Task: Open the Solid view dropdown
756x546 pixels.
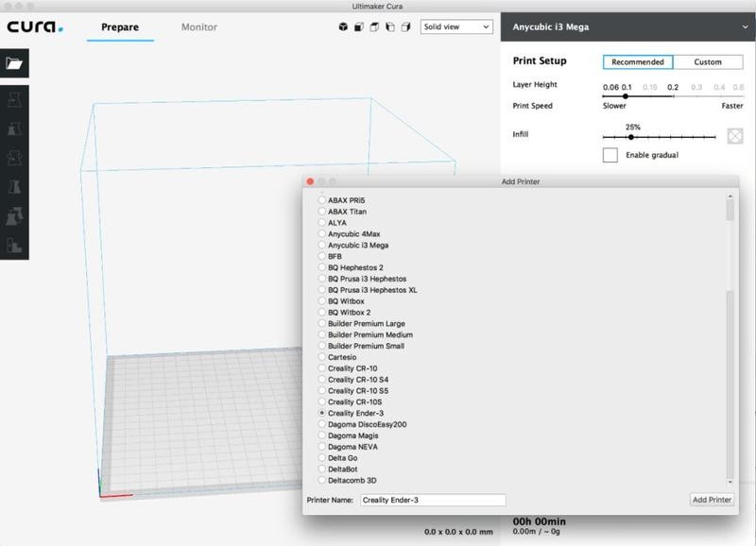Action: pyautogui.click(x=456, y=27)
